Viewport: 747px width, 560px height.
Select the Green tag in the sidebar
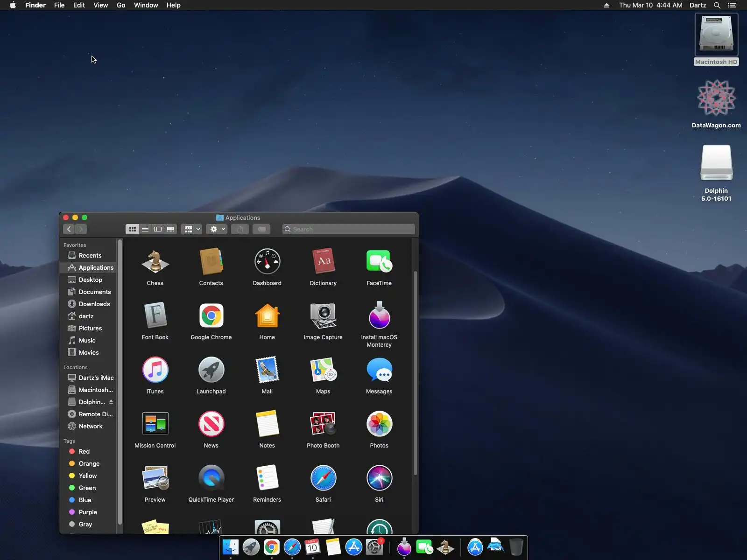pos(87,488)
